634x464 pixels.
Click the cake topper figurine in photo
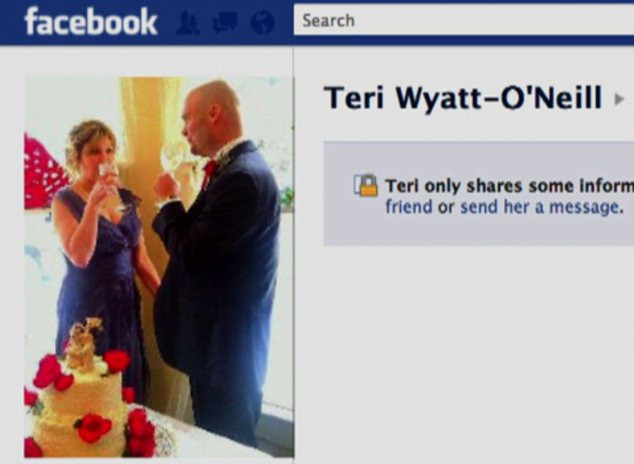click(83, 344)
